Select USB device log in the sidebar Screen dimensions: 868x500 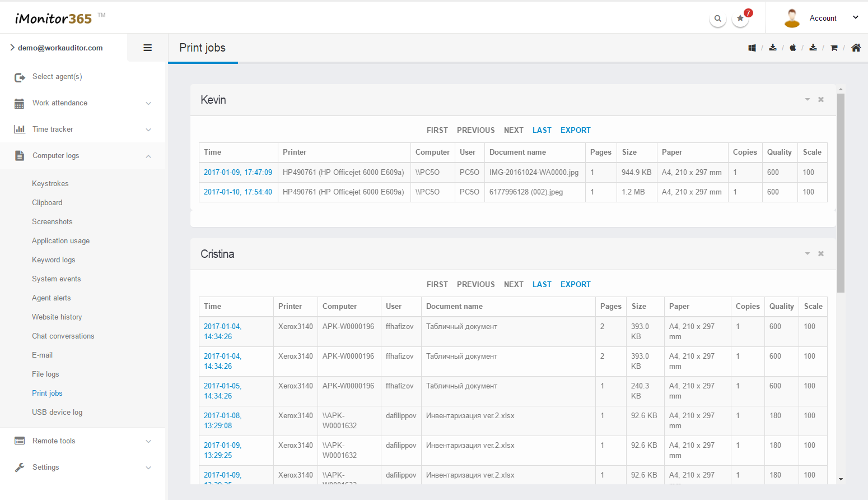coord(57,413)
